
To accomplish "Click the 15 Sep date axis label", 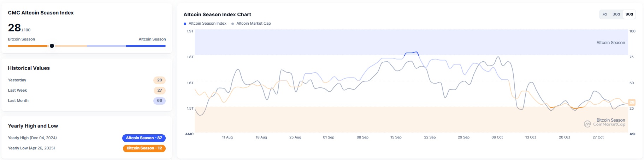I will point(396,137).
